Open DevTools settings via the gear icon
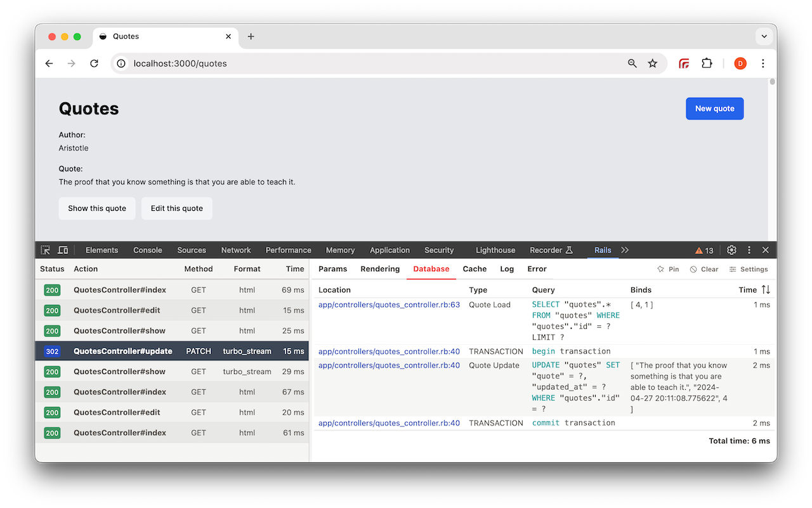Image resolution: width=812 pixels, height=508 pixels. (731, 250)
